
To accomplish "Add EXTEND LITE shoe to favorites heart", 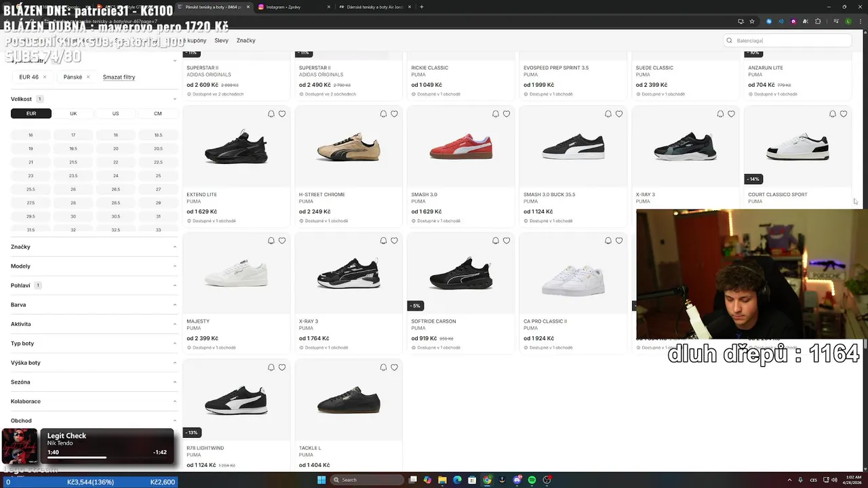I will [x=282, y=114].
